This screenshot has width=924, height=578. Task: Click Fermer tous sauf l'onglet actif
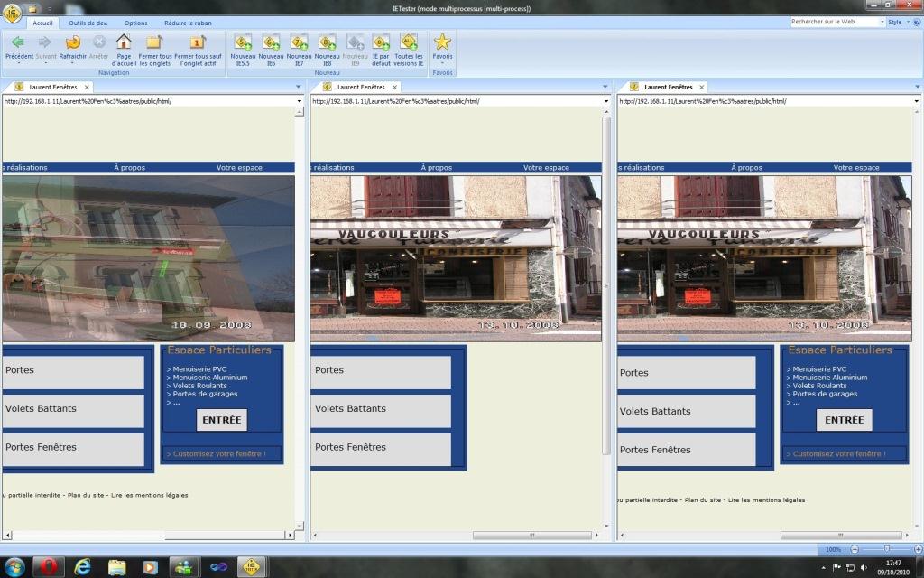coord(198,42)
